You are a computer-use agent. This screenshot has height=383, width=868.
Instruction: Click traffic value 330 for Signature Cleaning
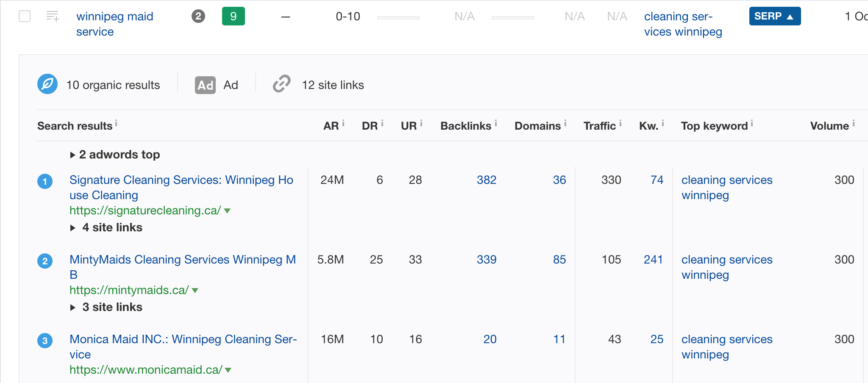tap(611, 180)
